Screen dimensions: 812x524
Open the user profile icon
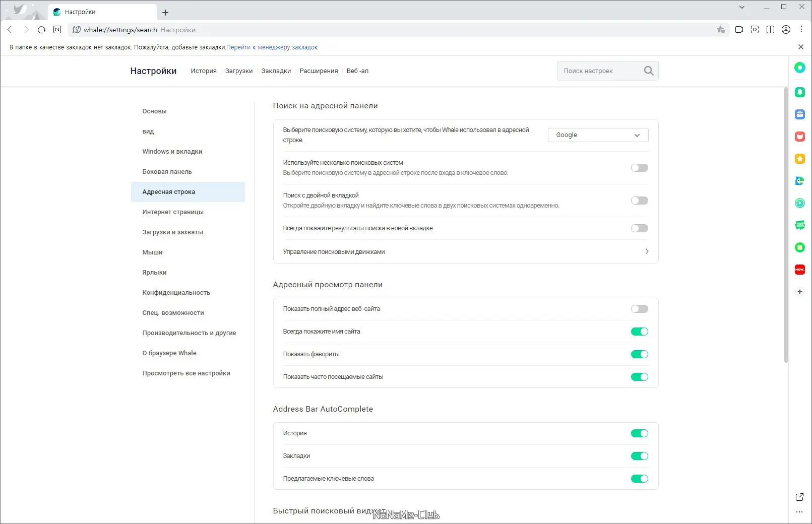tap(786, 30)
